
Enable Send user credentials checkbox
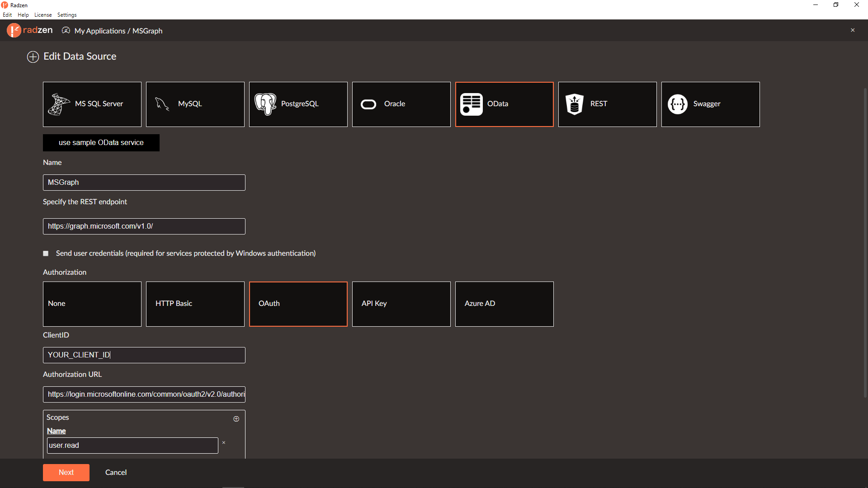(46, 253)
